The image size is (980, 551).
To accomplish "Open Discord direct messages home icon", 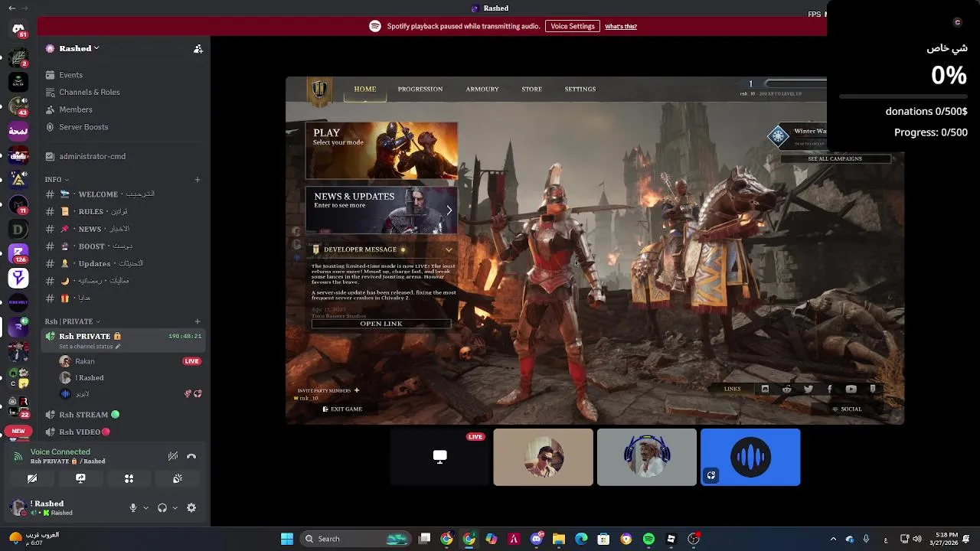I will coord(18,29).
